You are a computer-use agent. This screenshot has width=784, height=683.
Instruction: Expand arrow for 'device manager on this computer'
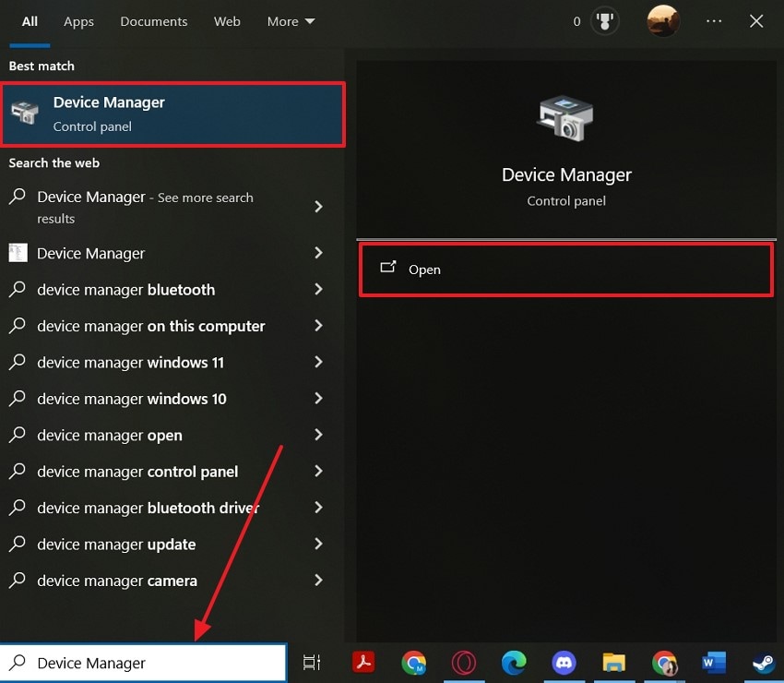click(x=318, y=326)
